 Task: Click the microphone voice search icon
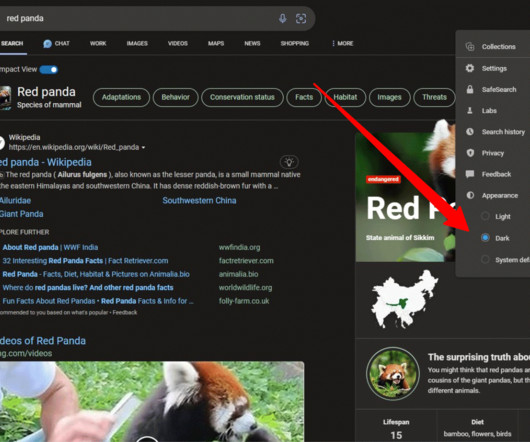click(283, 18)
